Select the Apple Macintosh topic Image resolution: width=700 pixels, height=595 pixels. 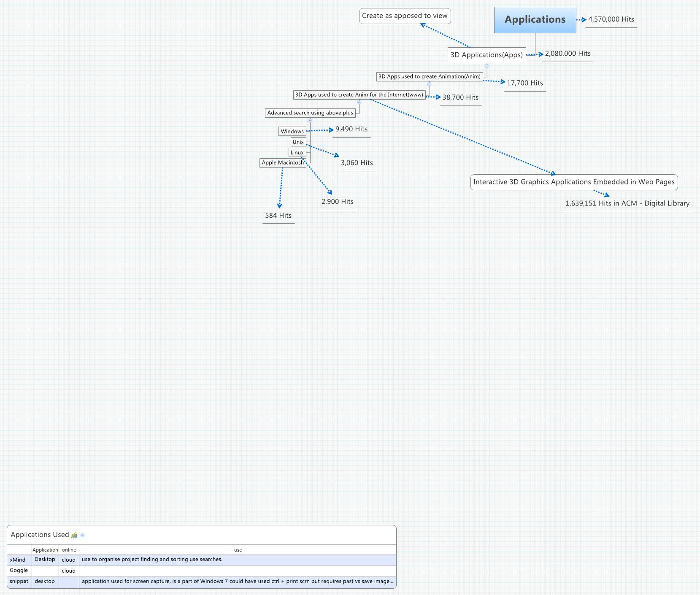282,162
